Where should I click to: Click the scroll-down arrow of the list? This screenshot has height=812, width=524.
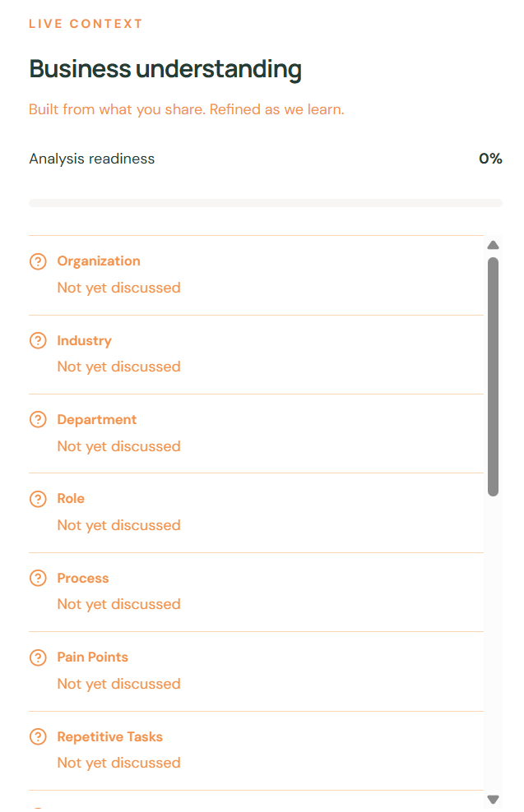(493, 800)
